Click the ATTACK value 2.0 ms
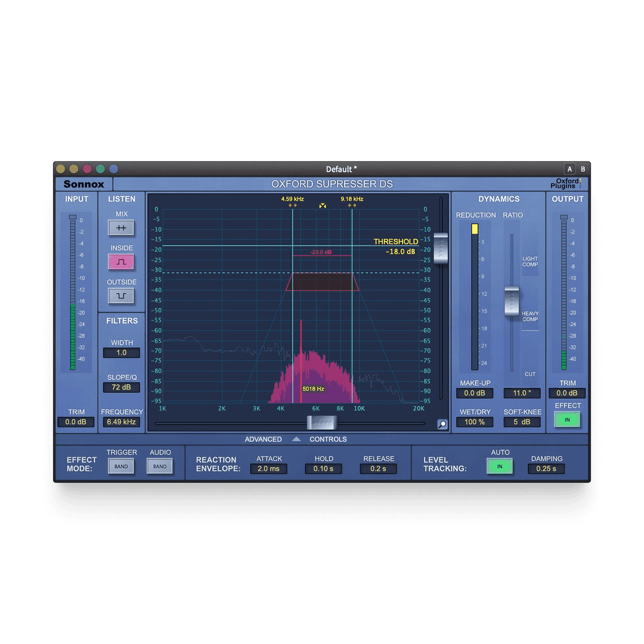The image size is (644, 644). point(269,468)
